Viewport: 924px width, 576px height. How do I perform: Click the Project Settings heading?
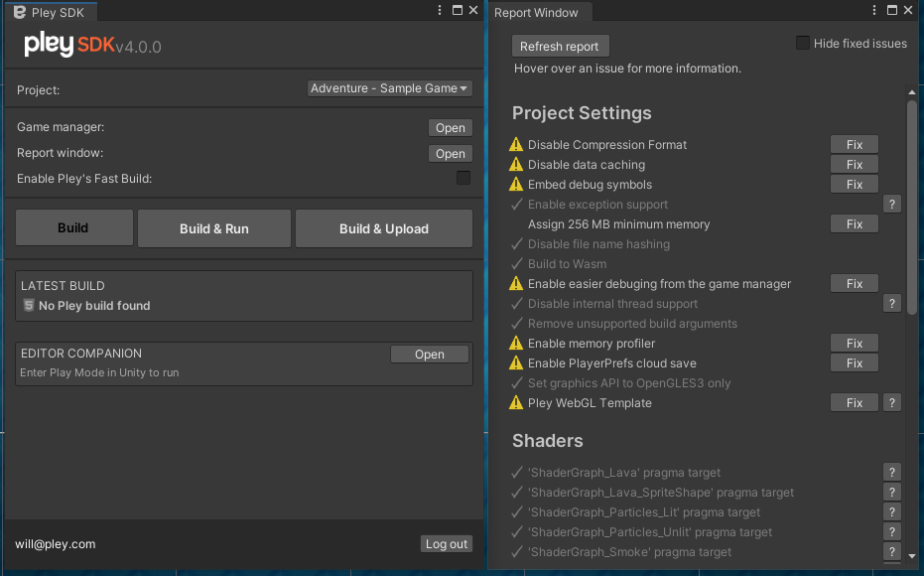pos(582,113)
